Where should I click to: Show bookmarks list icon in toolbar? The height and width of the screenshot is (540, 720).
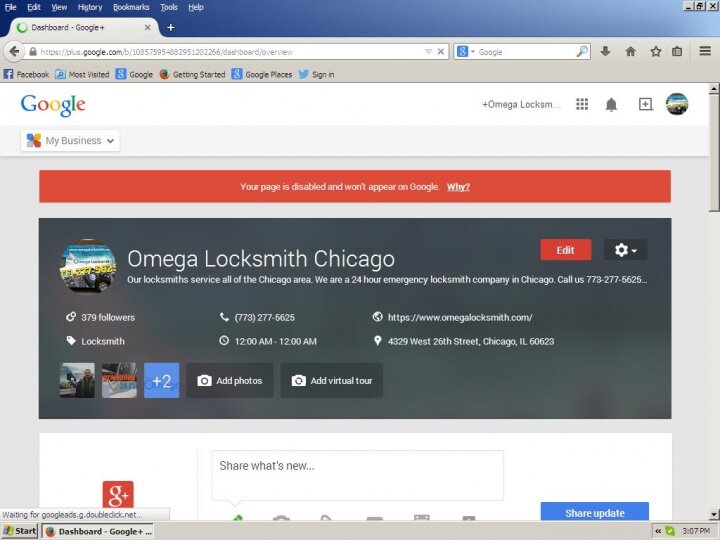(677, 51)
